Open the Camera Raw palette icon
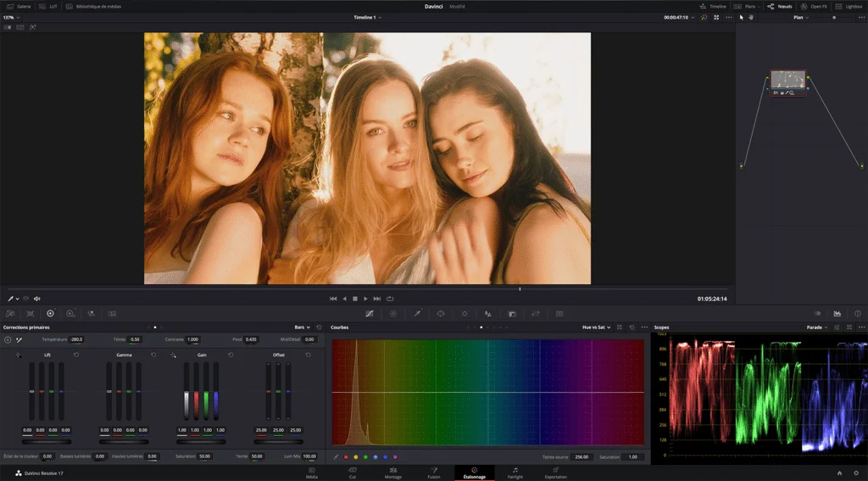Image resolution: width=868 pixels, height=481 pixels. point(10,314)
